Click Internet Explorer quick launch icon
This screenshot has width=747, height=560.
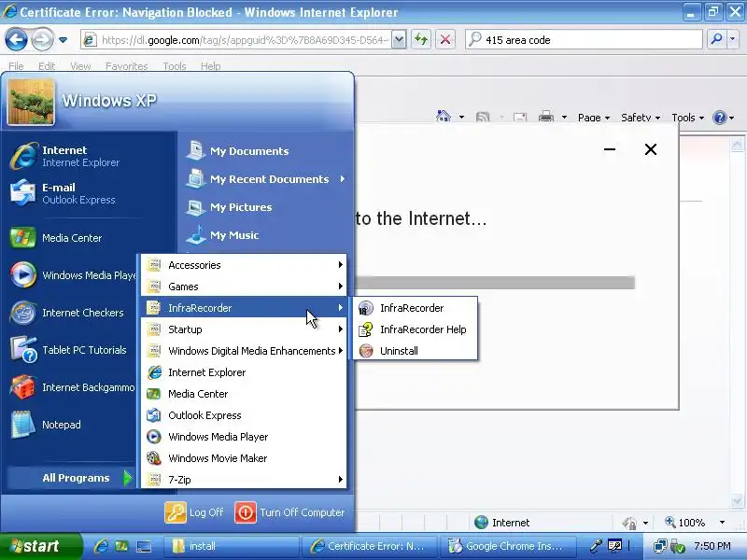(101, 546)
